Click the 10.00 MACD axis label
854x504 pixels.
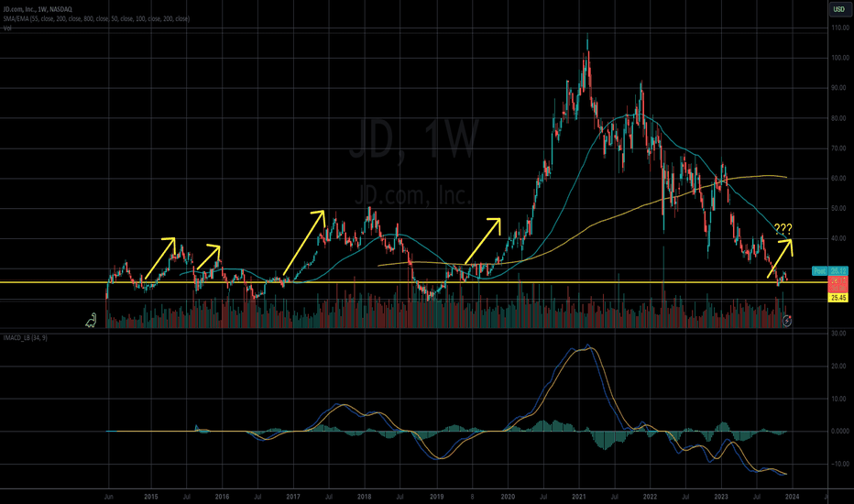point(838,399)
